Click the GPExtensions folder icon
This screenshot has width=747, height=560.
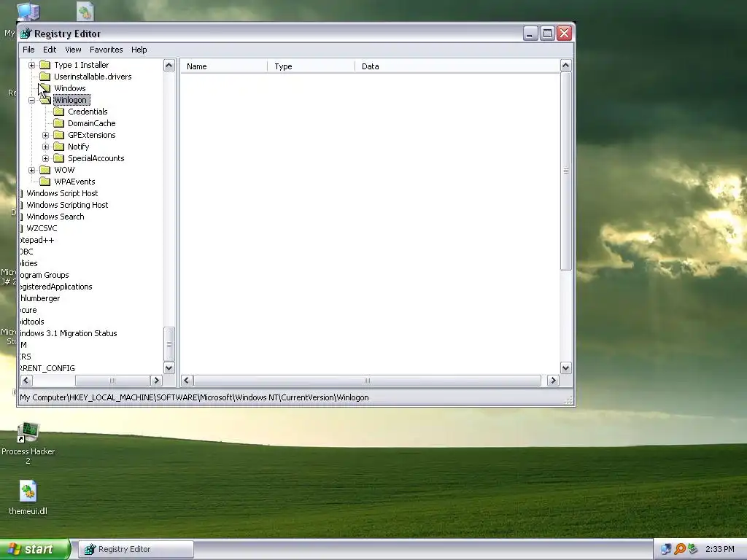pos(58,135)
